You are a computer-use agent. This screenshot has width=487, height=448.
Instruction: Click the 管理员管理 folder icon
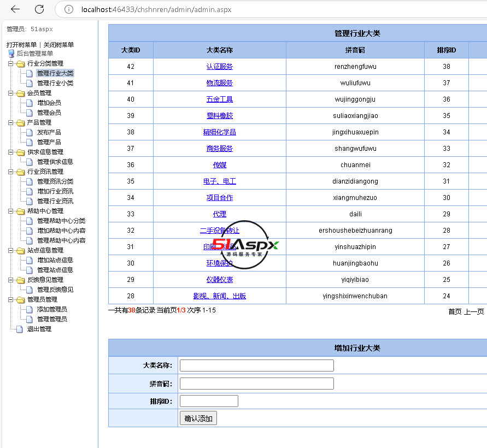click(x=21, y=299)
